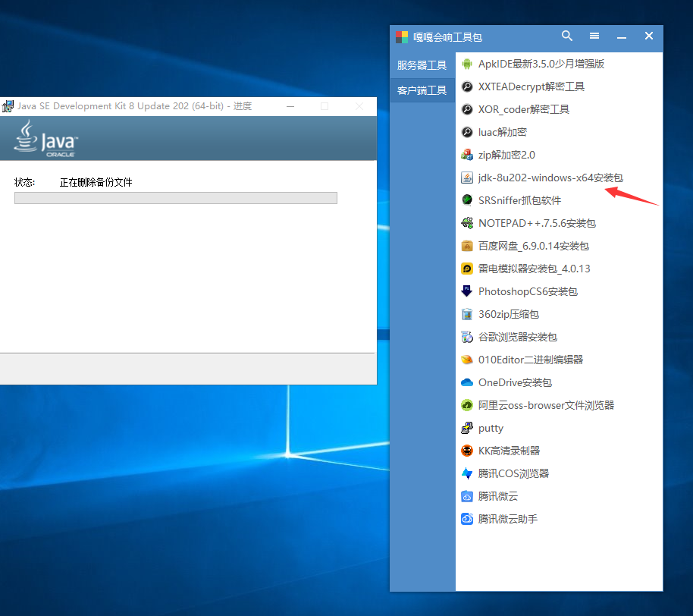Image resolution: width=693 pixels, height=616 pixels.
Task: Click the Java installer title bar icon
Action: [8, 106]
